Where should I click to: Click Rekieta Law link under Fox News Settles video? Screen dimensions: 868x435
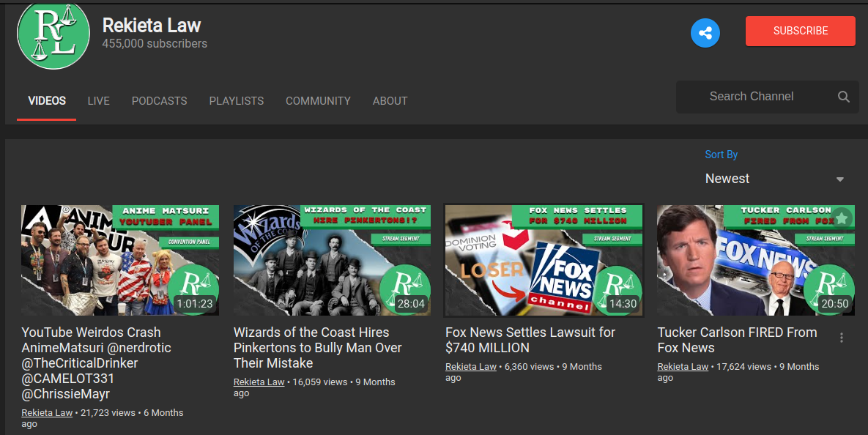(x=471, y=366)
